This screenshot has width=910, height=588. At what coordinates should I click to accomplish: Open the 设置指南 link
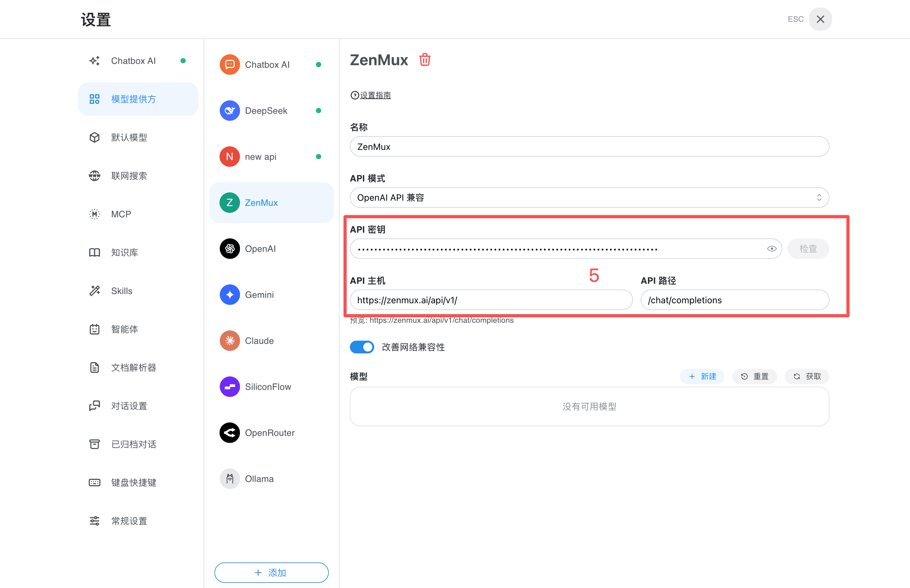(x=375, y=95)
